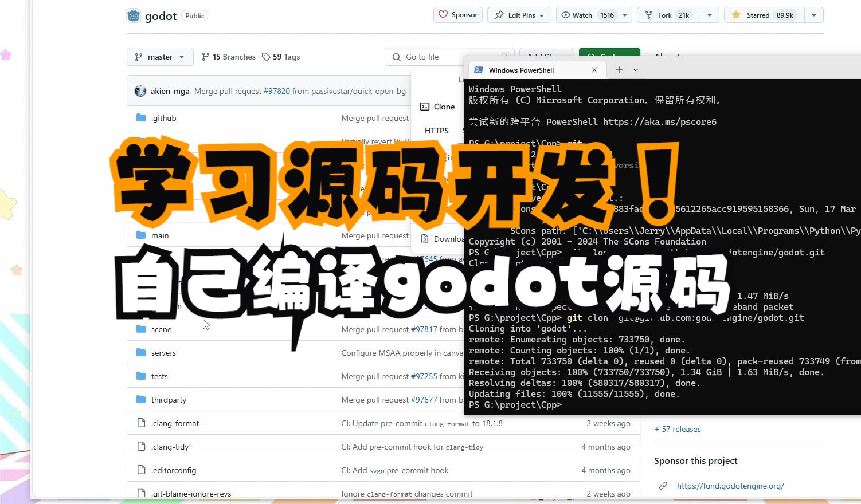Open the scene folder

click(x=161, y=329)
